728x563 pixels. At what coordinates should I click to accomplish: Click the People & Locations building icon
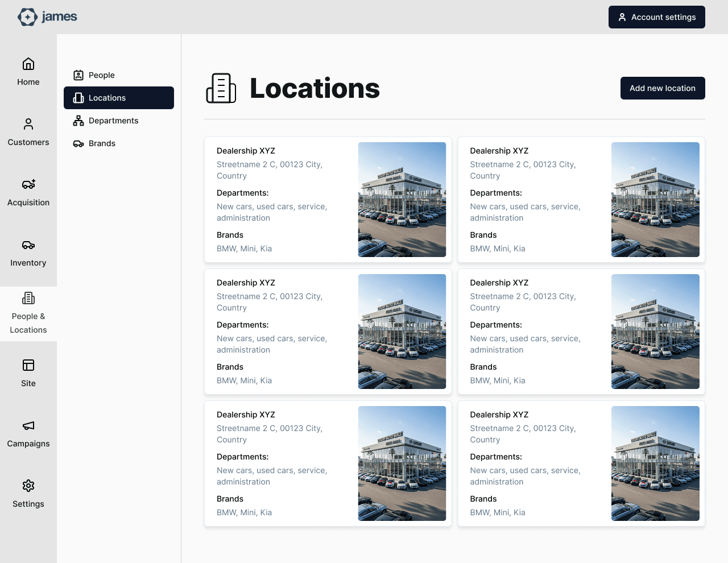(28, 298)
